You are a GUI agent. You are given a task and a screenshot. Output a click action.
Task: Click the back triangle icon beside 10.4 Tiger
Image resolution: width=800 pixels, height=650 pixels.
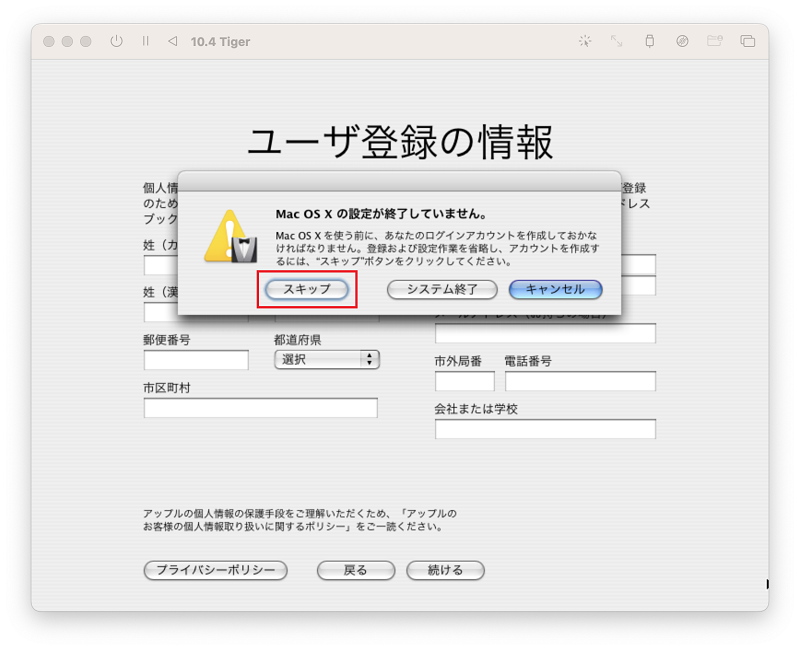[172, 41]
